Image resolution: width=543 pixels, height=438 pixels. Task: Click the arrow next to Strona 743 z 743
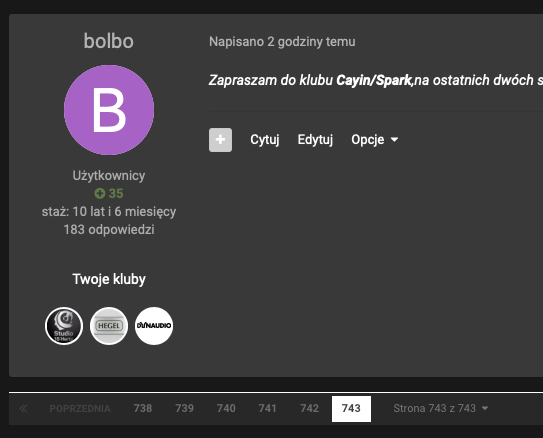pyautogui.click(x=485, y=409)
